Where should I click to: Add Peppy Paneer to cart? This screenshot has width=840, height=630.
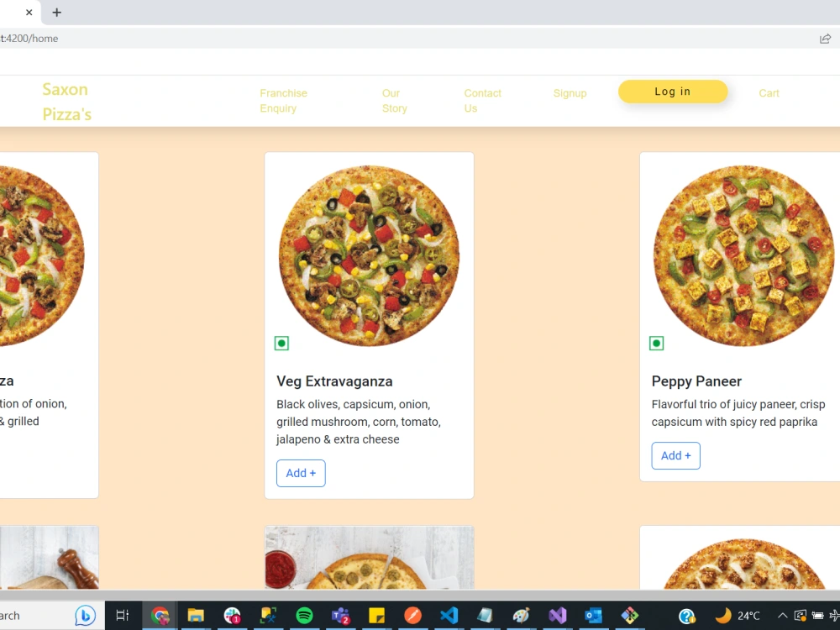coord(675,455)
